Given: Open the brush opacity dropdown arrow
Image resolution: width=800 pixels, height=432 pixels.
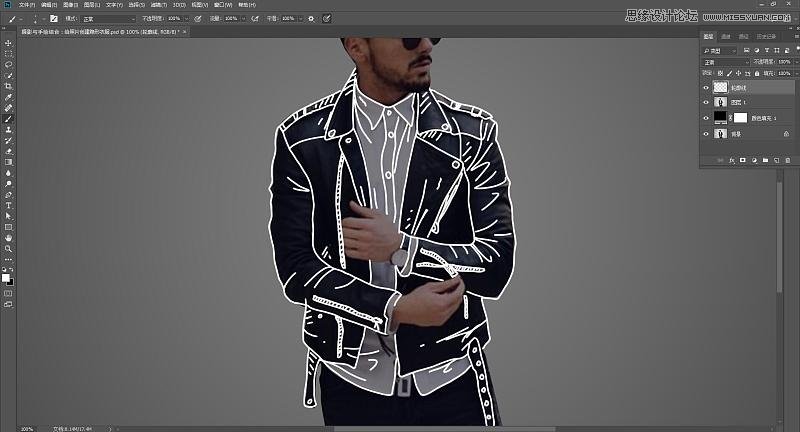Looking at the screenshot, I should tap(186, 18).
